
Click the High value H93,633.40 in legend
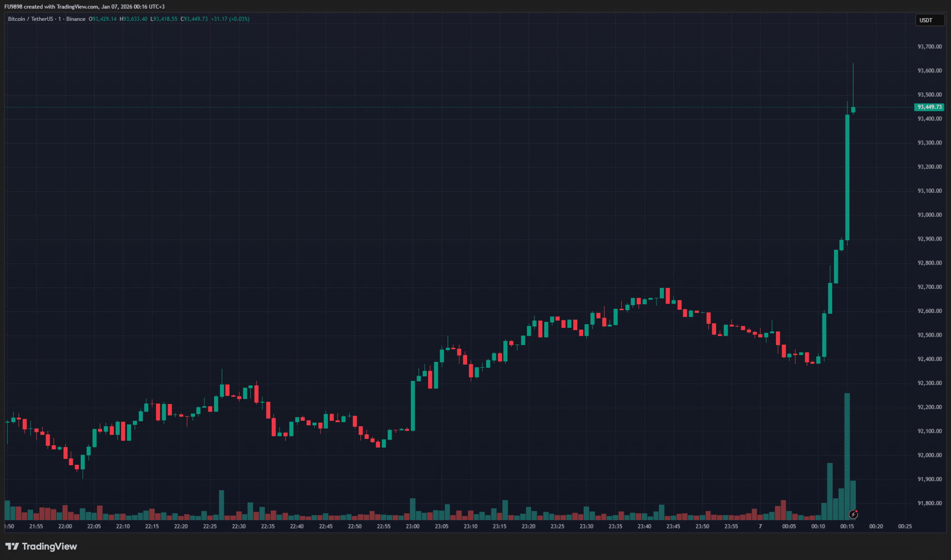tap(134, 19)
